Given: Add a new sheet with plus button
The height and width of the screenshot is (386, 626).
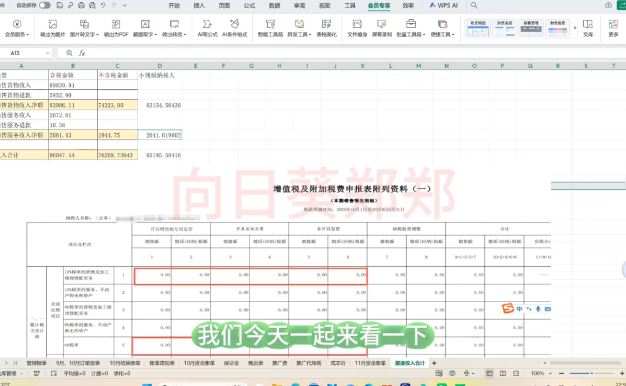Looking at the screenshot, I should [434, 363].
